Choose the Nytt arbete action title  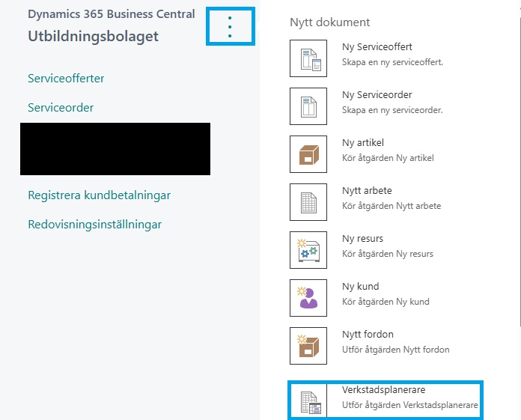(367, 191)
